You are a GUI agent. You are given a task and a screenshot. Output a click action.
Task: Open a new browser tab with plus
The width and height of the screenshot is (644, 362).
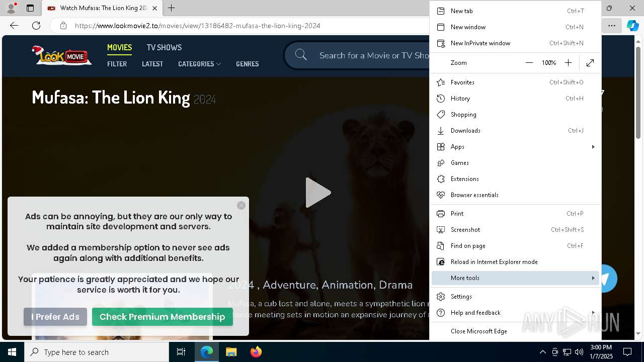[x=171, y=8]
